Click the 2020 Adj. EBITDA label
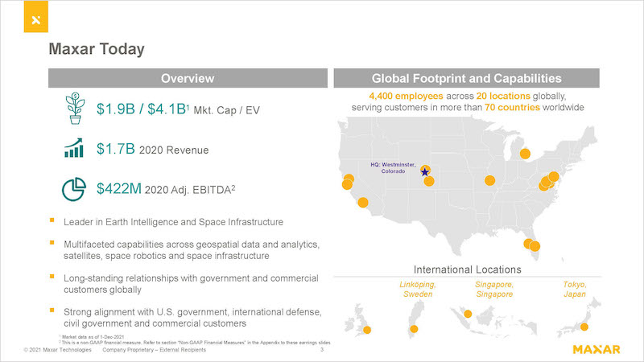 [190, 190]
